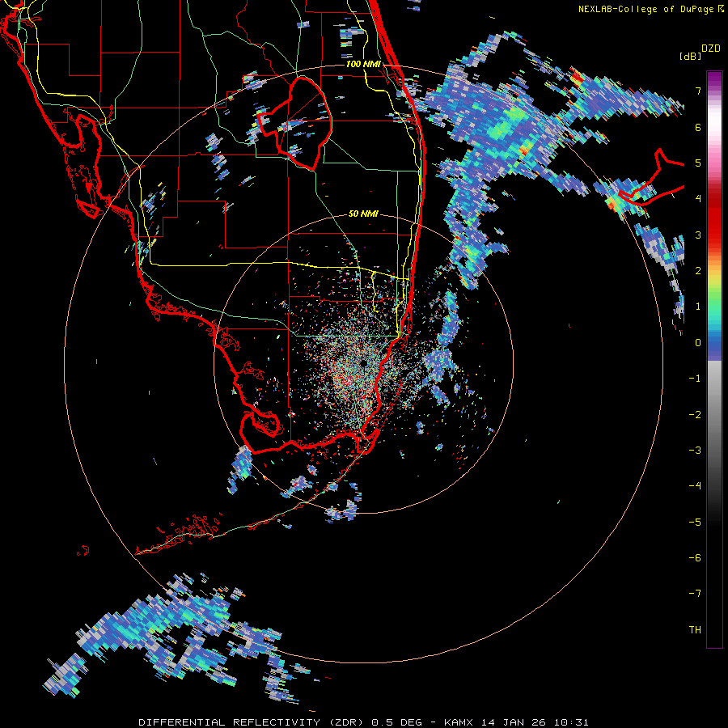Screen dimensions: 728x728
Task: Click the -6 value on color scale
Action: [695, 557]
